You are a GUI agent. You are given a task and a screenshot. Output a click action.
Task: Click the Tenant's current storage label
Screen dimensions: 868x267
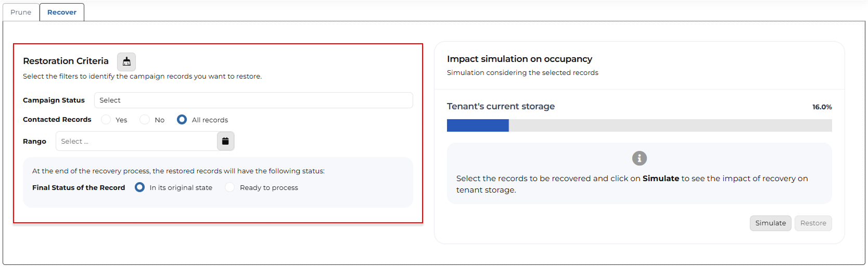coord(501,106)
